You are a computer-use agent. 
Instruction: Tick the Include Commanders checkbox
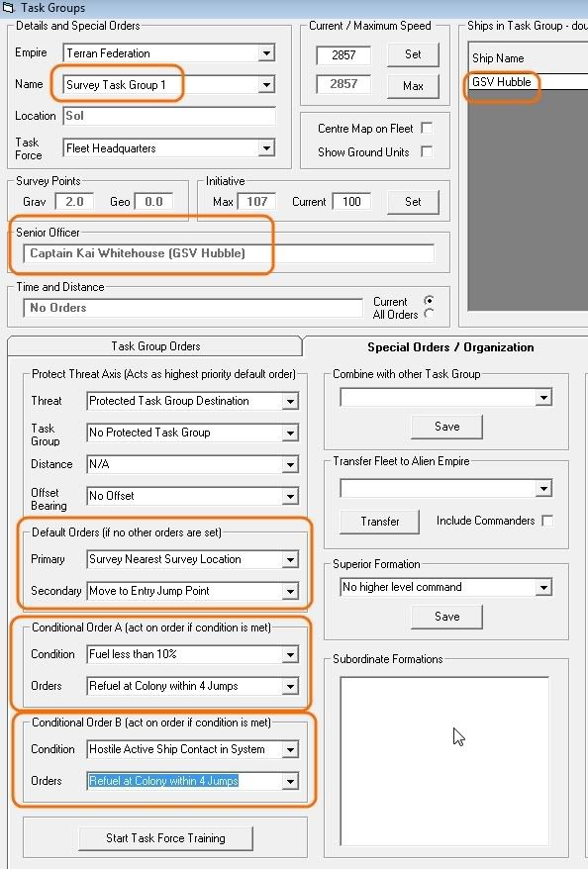click(x=547, y=521)
